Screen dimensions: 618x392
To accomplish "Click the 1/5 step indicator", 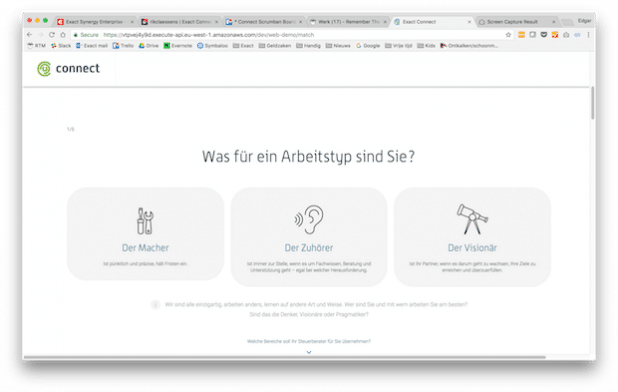I will 71,129.
